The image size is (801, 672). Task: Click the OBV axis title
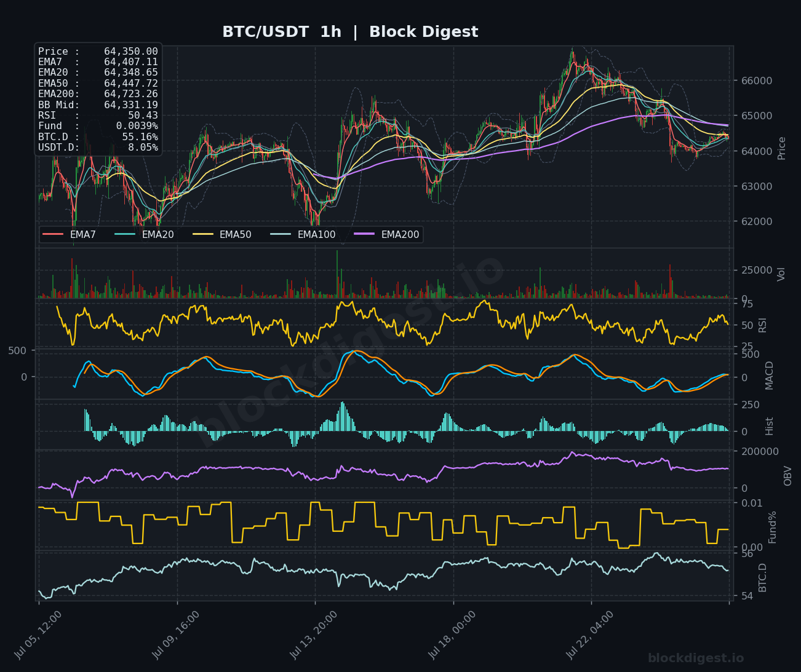point(788,475)
